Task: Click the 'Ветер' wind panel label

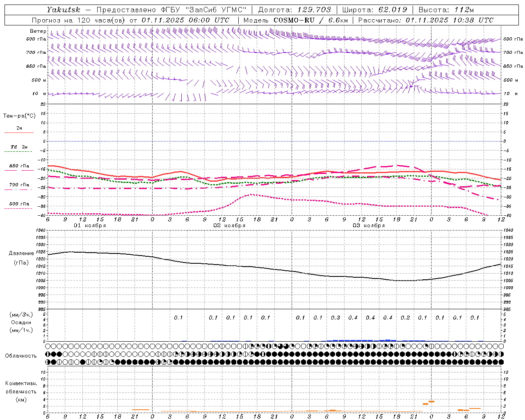Action: click(38, 31)
